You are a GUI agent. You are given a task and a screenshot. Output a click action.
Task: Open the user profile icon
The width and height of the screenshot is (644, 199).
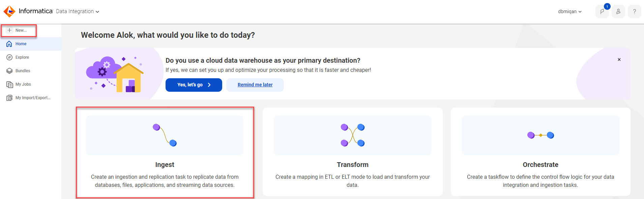pos(618,11)
